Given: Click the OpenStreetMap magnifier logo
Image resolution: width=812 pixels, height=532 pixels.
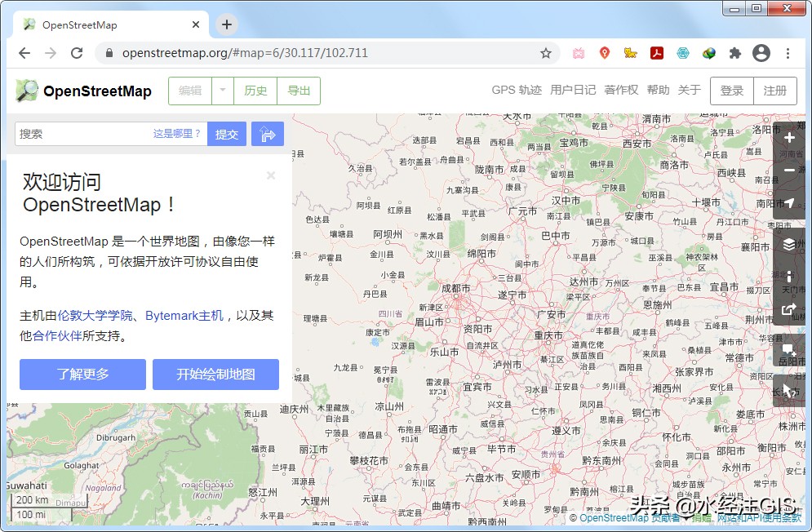Looking at the screenshot, I should (27, 91).
